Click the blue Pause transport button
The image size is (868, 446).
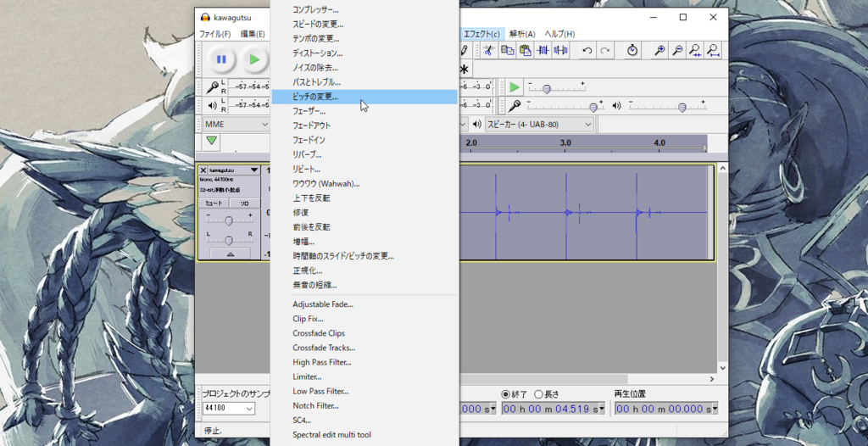(221, 59)
